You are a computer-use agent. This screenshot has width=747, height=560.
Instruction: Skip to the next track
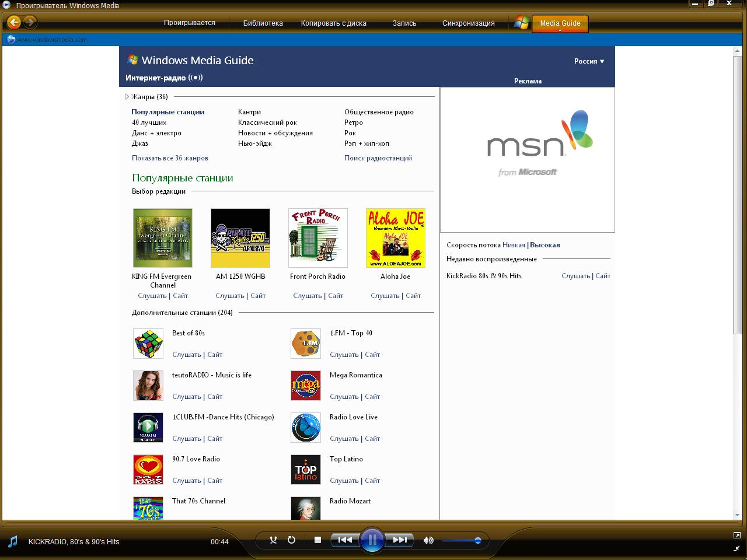point(400,540)
